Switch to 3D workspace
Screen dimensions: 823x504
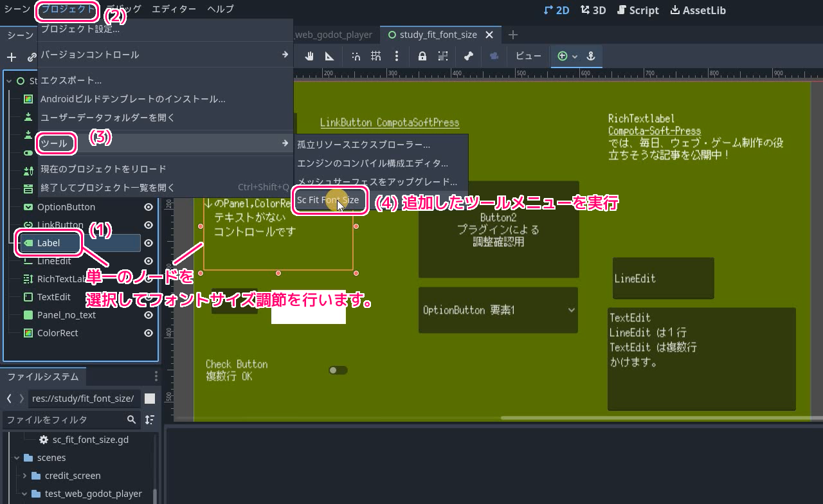pyautogui.click(x=593, y=10)
